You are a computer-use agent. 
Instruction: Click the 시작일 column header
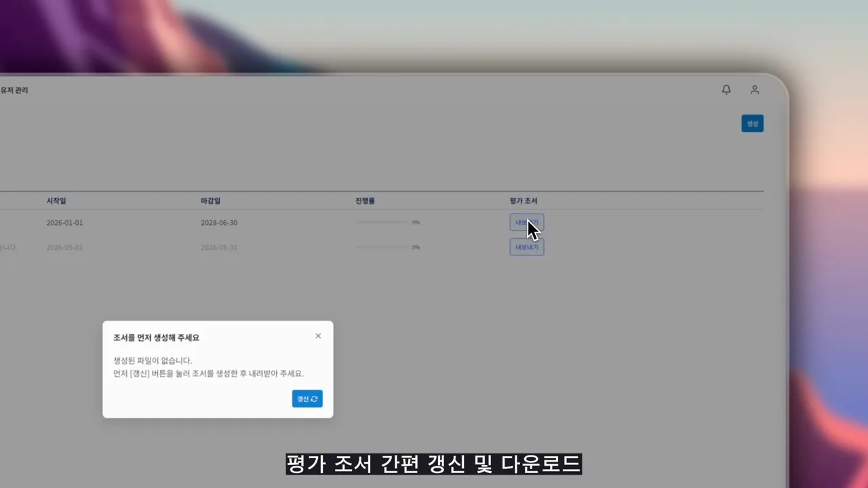point(56,201)
